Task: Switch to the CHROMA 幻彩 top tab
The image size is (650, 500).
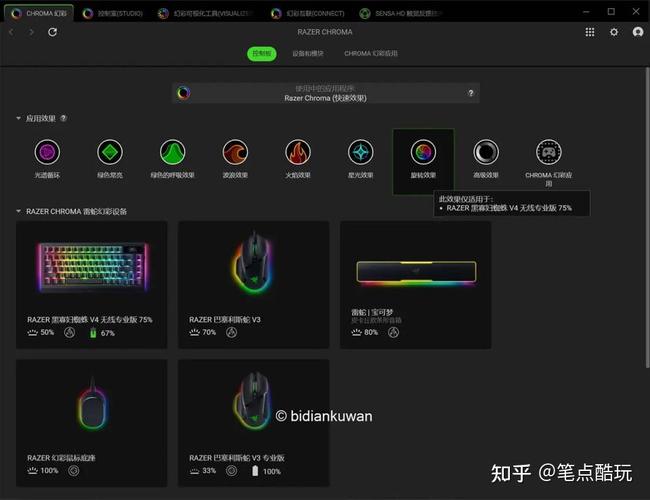Action: [x=39, y=13]
